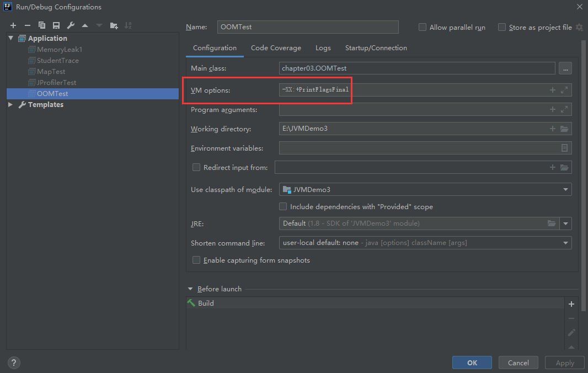Open Shorten command line dropdown

(565, 243)
